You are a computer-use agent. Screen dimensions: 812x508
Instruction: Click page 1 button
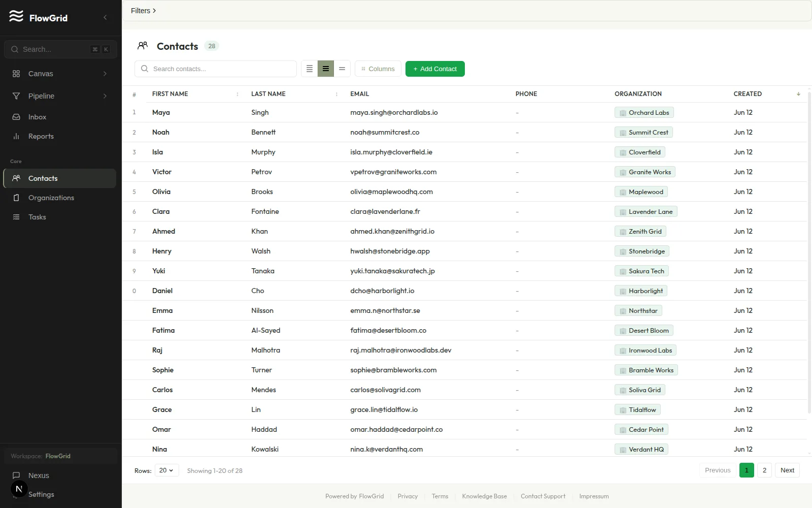(x=747, y=470)
